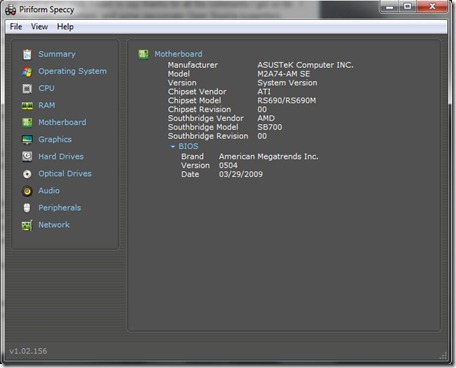Click the Audio speaker icon

tap(27, 191)
